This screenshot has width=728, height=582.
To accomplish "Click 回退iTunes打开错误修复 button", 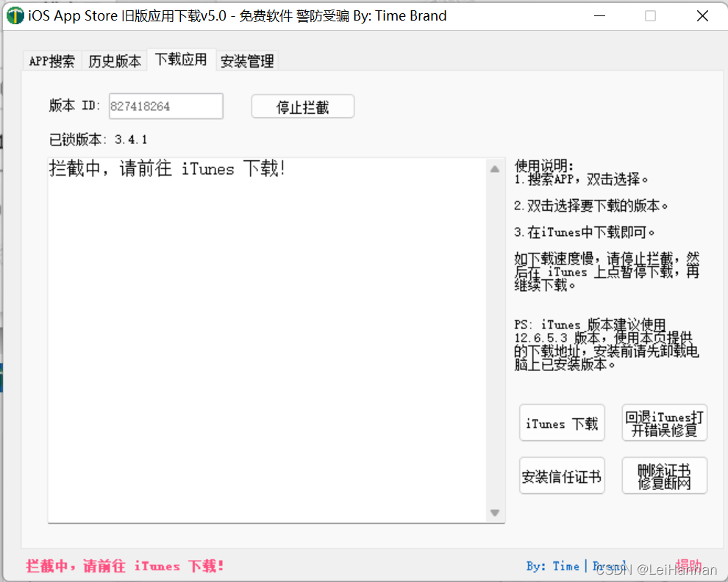I will [x=665, y=423].
